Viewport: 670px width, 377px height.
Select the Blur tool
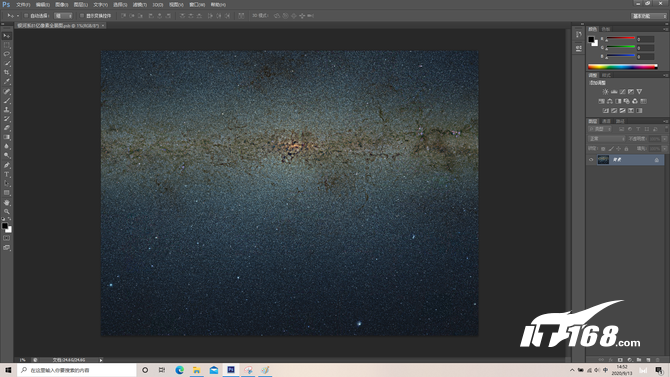coord(6,147)
